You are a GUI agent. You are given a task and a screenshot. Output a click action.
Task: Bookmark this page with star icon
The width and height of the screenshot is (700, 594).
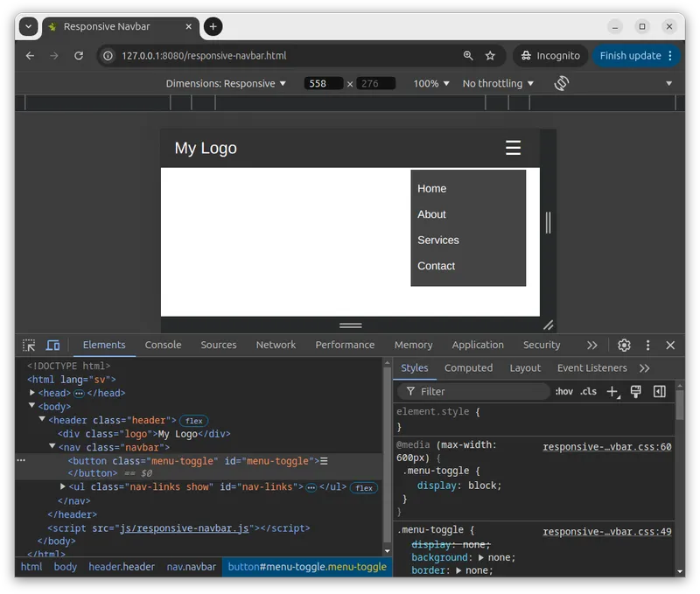(490, 55)
